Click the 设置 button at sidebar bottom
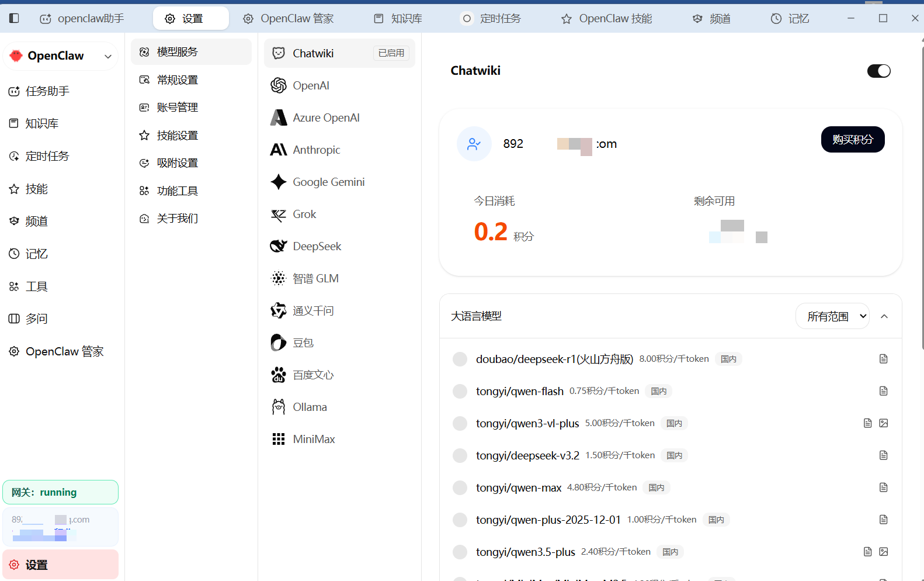Screen dimensions: 924x581 pyautogui.click(x=61, y=565)
